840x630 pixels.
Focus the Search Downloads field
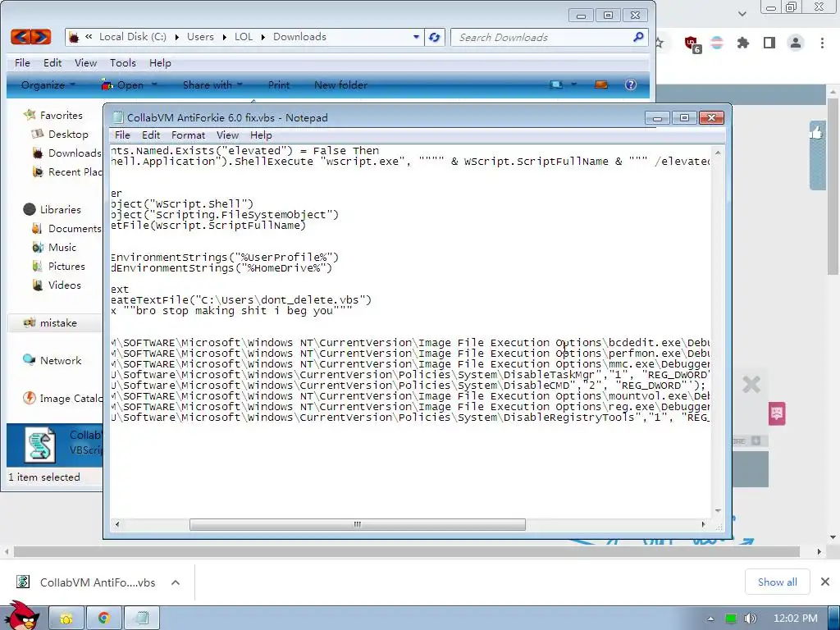pos(543,37)
